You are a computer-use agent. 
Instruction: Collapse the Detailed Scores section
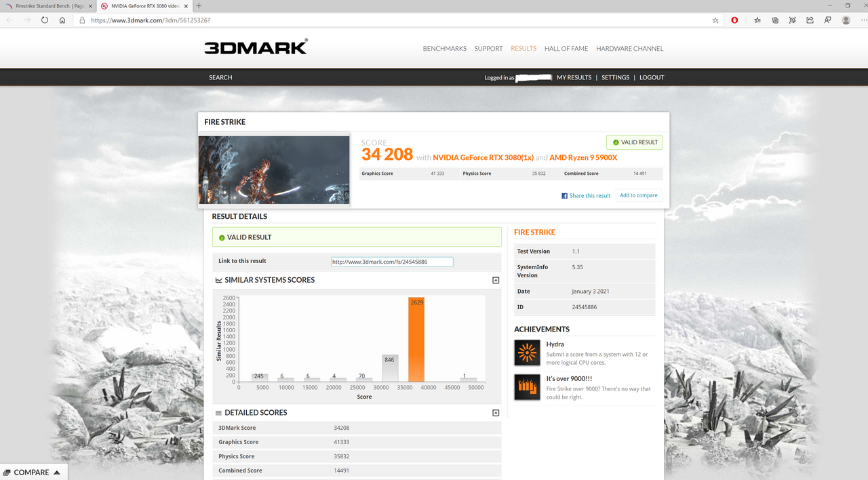[x=496, y=413]
